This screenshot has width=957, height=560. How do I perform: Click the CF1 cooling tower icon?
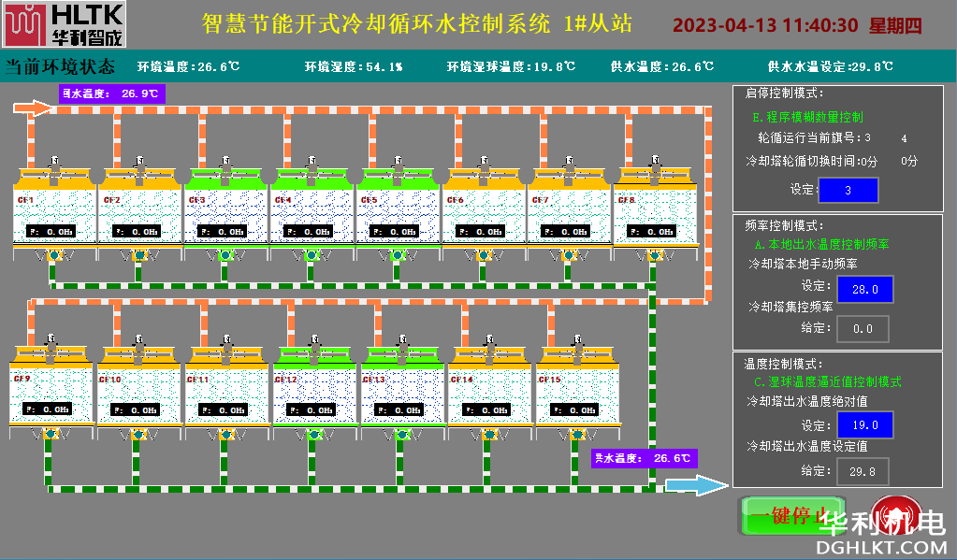pos(53,208)
